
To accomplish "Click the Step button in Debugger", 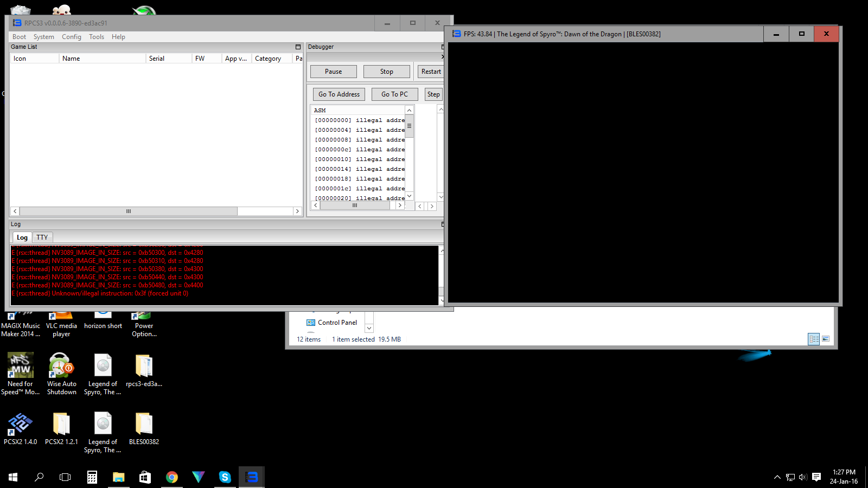I will (x=433, y=94).
